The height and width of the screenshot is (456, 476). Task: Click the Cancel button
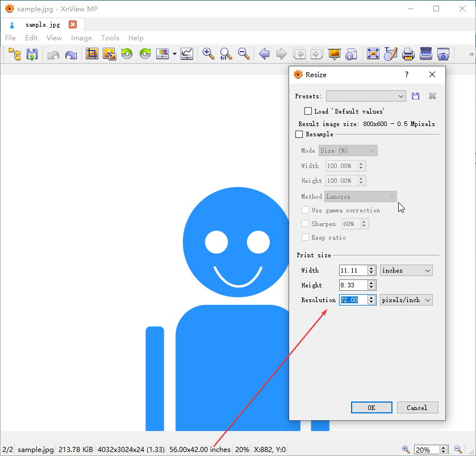(417, 408)
